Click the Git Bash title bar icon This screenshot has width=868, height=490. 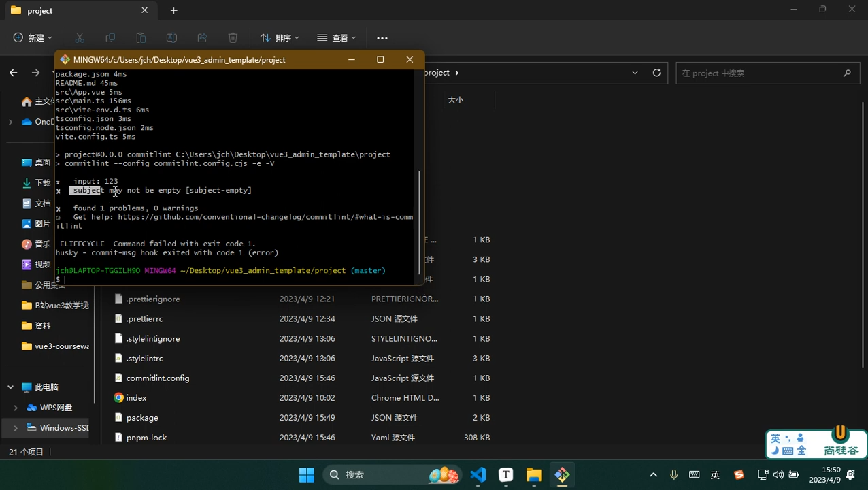point(65,60)
